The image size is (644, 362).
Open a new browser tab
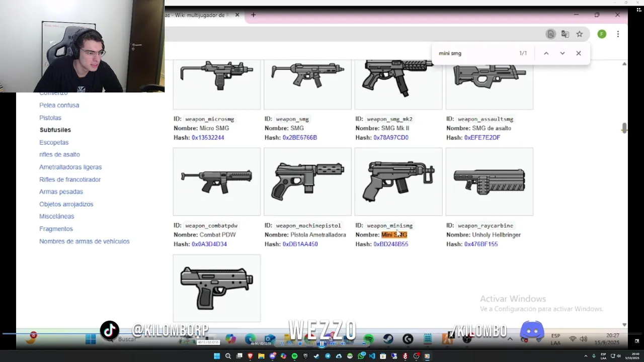(x=253, y=15)
